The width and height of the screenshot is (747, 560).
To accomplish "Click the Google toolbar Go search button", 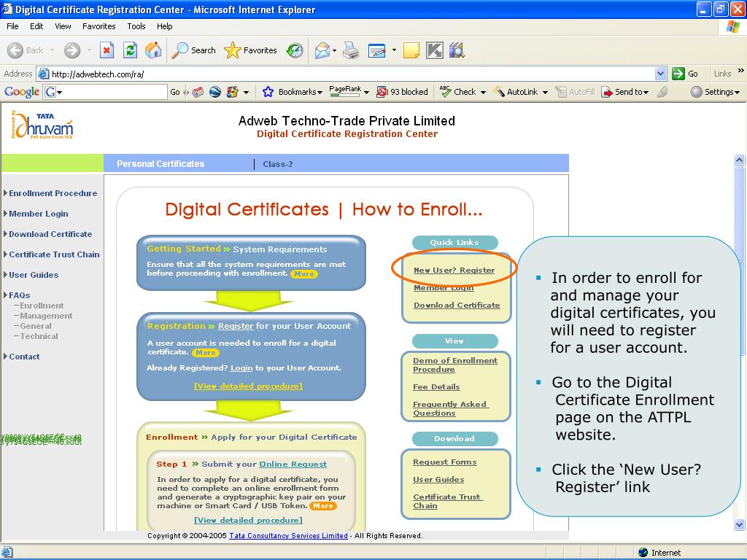I will click(x=175, y=92).
